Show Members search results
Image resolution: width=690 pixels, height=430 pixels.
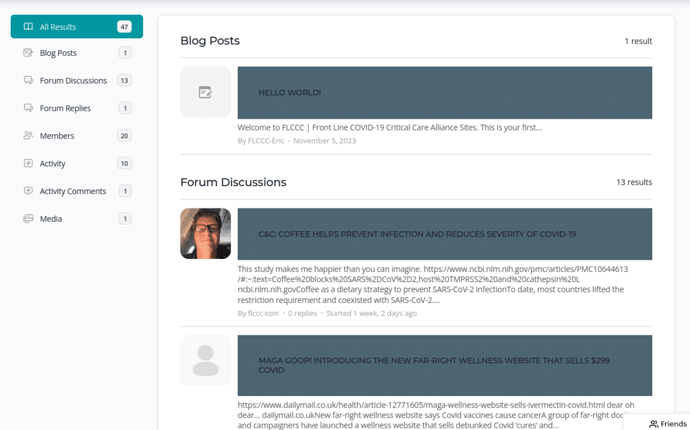click(57, 136)
